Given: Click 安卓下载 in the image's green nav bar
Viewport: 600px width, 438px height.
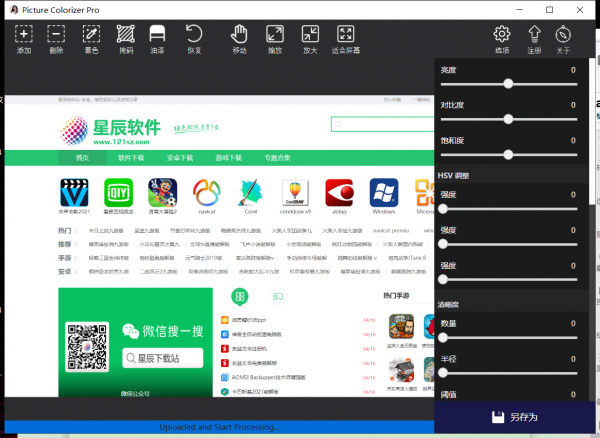Looking at the screenshot, I should click(x=179, y=158).
